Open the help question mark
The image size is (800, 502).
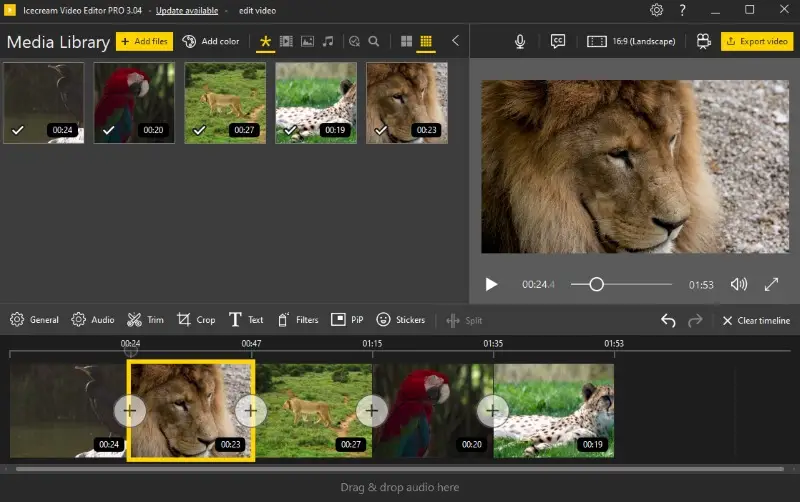[682, 10]
